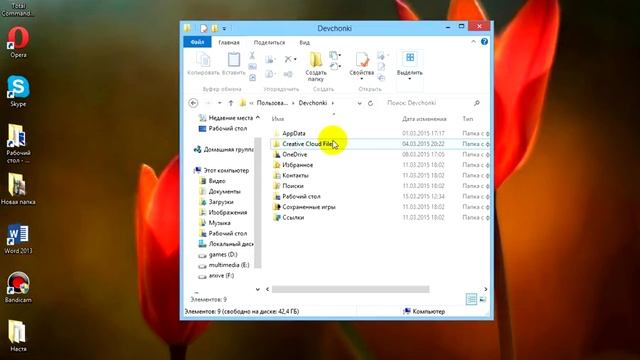The width and height of the screenshot is (640, 360).
Task: Select the Bandicam desktop icon
Action: tap(18, 287)
